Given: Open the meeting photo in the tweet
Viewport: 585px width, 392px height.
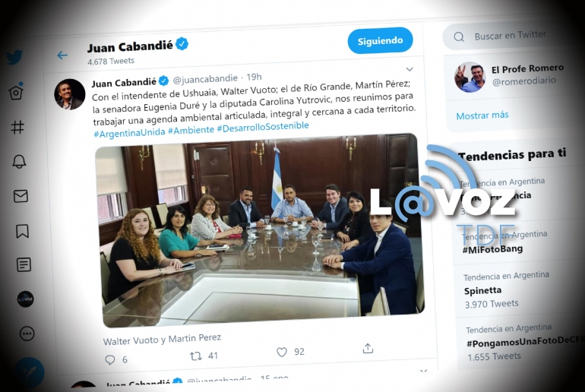Looking at the screenshot, I should (x=260, y=229).
